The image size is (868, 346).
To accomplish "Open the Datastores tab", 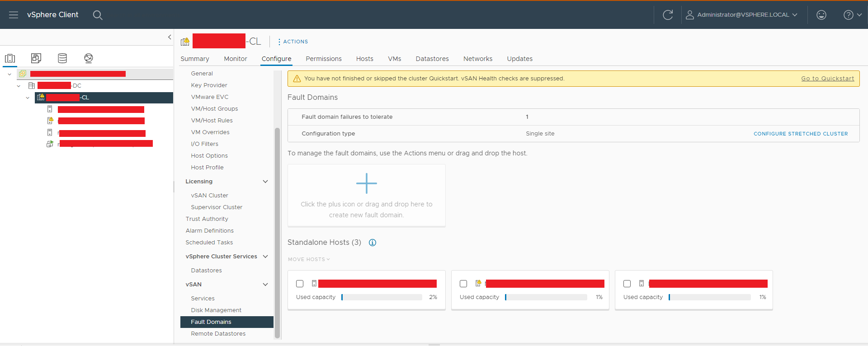I will [x=432, y=59].
